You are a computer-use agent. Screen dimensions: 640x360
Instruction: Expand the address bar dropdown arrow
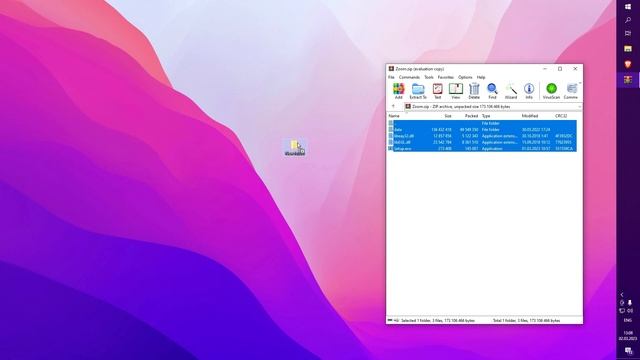point(580,107)
